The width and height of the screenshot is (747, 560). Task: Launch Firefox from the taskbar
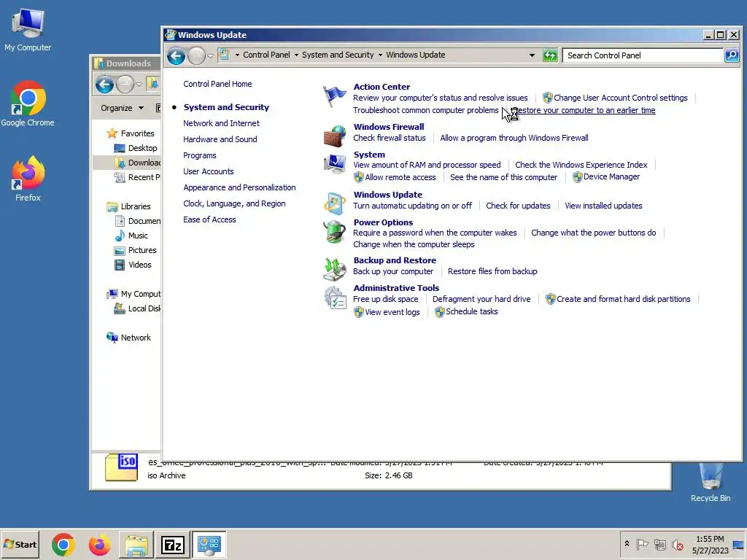pos(99,545)
